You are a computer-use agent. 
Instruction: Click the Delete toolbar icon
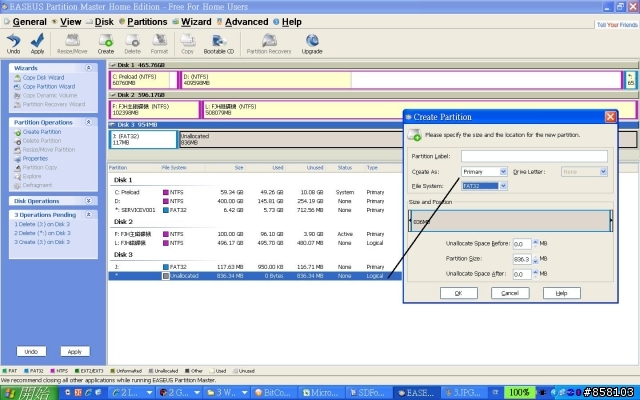pos(132,44)
